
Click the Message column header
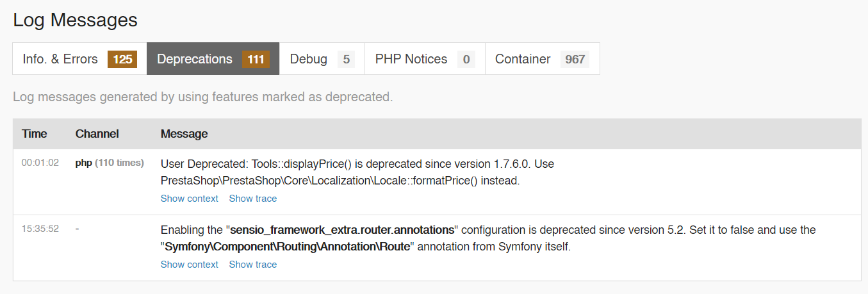[x=184, y=134]
